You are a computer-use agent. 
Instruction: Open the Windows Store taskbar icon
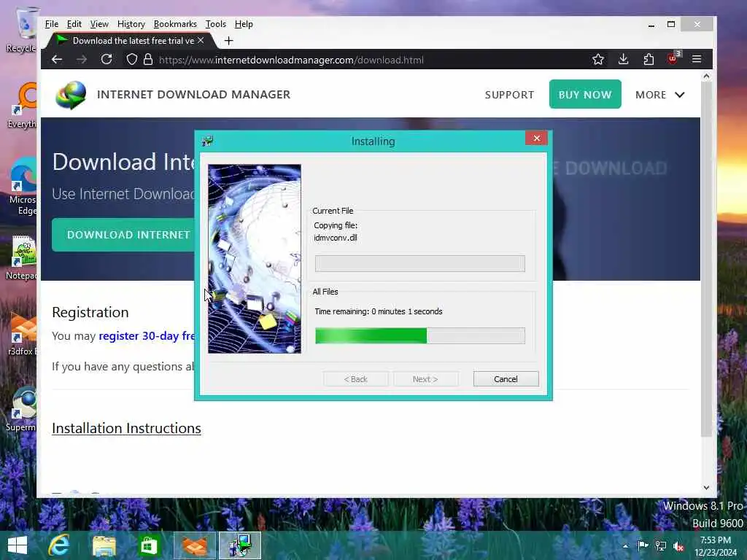tap(149, 545)
